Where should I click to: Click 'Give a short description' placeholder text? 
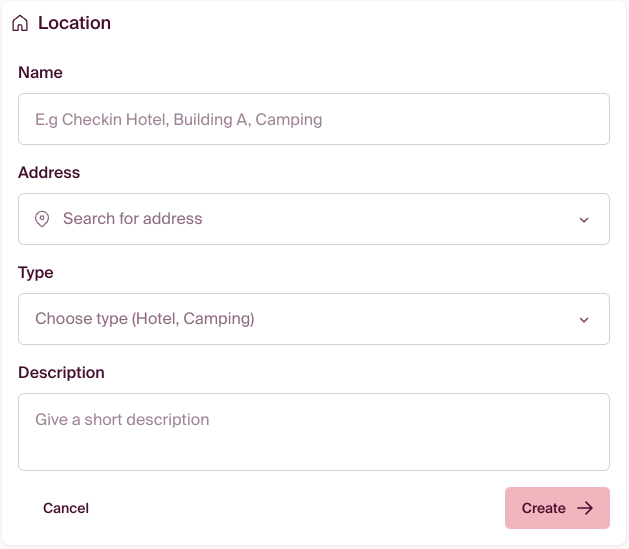click(122, 420)
